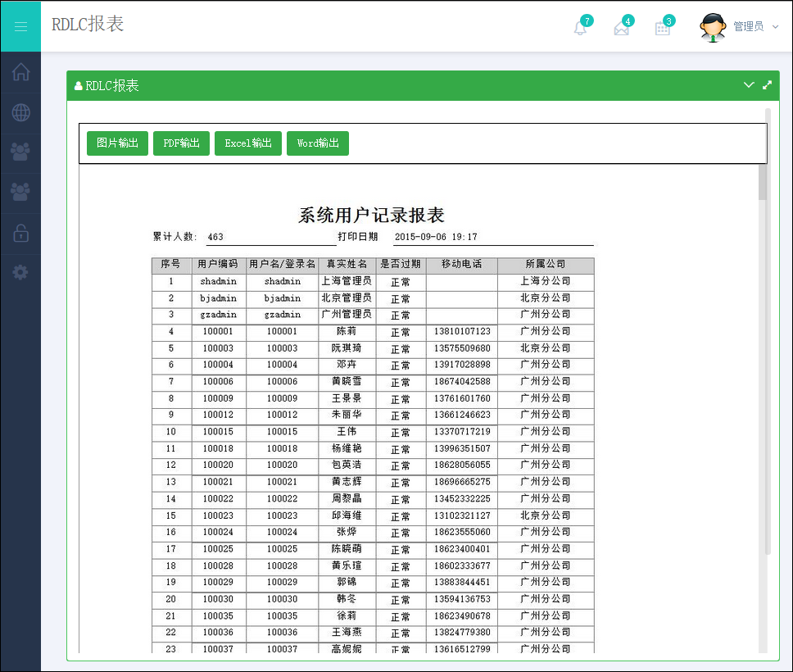This screenshot has height=672, width=793.
Task: Click the Excel输出 export button
Action: tap(248, 143)
